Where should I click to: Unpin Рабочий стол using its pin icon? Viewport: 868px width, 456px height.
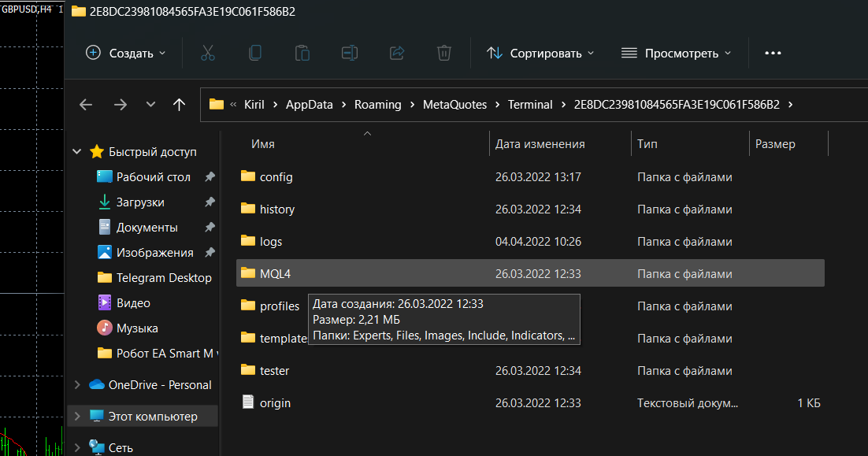click(x=210, y=177)
